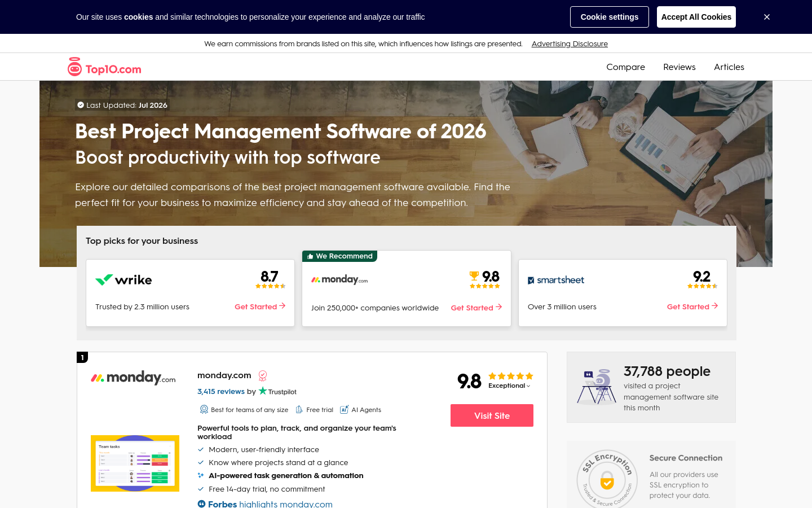Click the SSL Encryption badge
812x508 pixels.
(607, 480)
